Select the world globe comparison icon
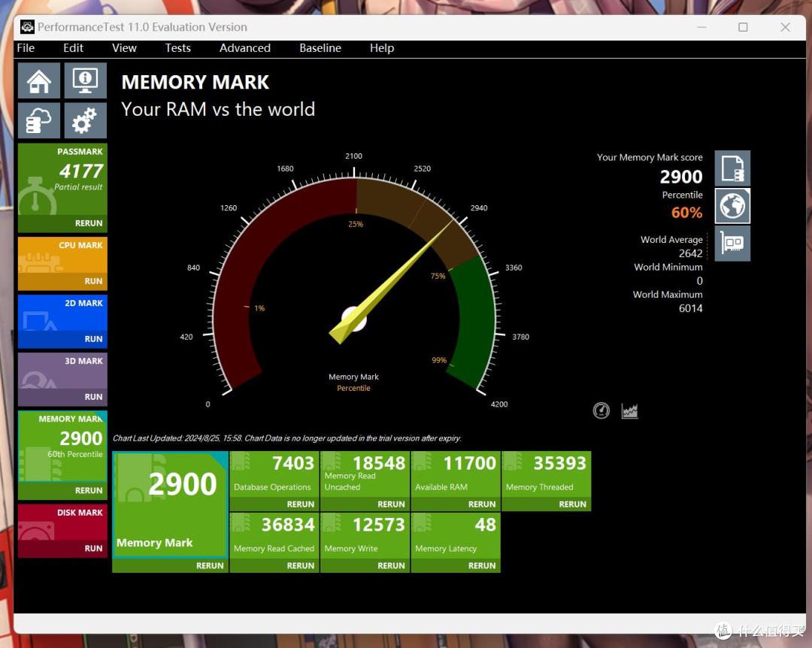This screenshot has height=648, width=812. click(732, 206)
